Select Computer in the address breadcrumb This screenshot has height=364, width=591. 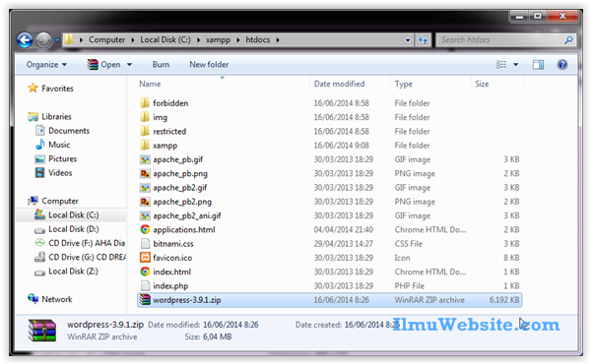[106, 39]
